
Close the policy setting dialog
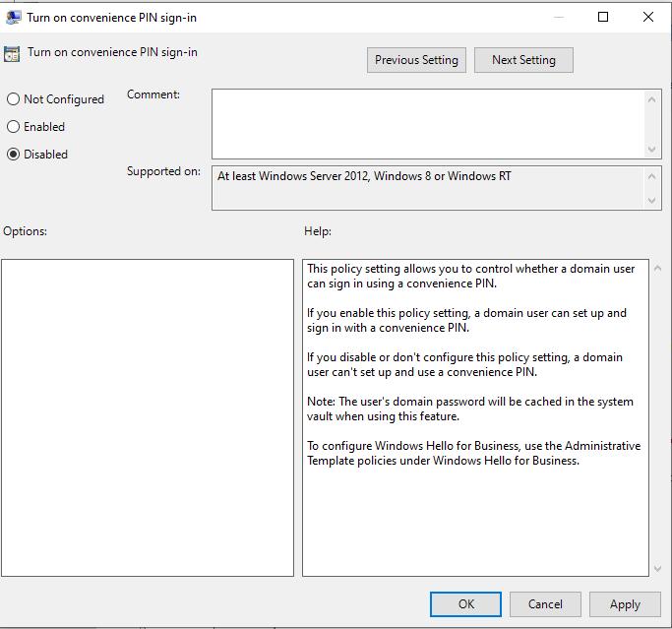point(648,17)
